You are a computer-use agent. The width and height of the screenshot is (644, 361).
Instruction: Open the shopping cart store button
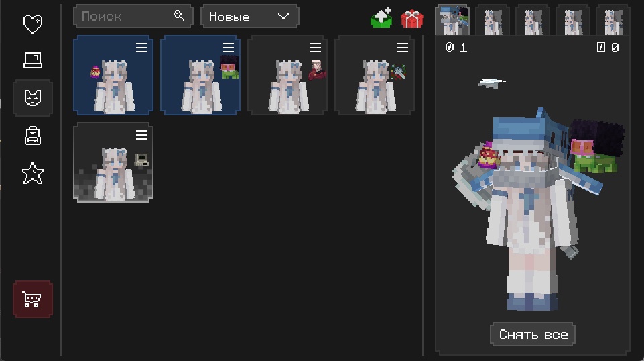pos(32,299)
